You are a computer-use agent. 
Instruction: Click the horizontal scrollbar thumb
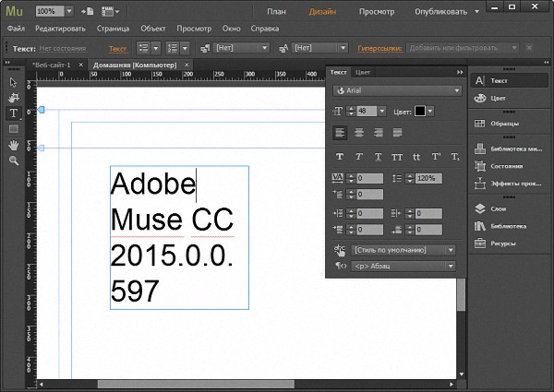[x=196, y=384]
